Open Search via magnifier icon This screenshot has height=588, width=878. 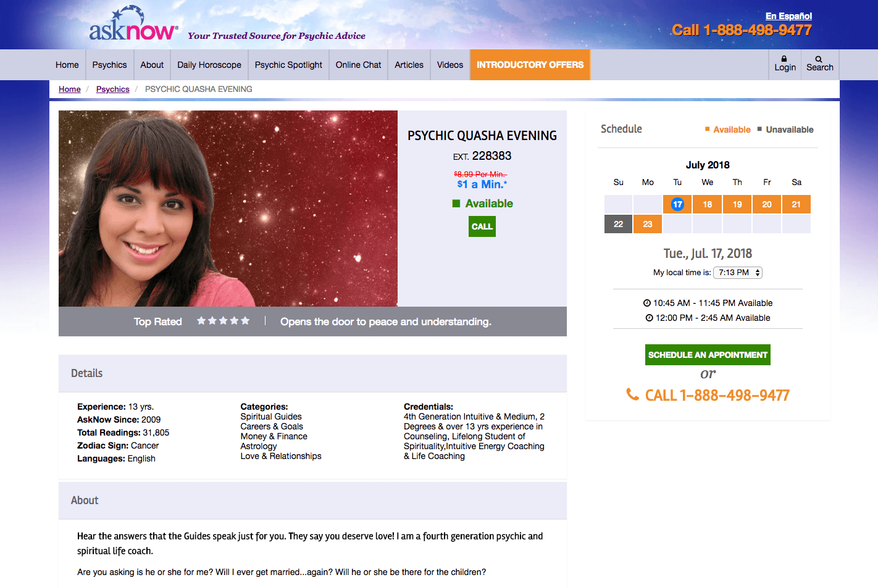[819, 59]
